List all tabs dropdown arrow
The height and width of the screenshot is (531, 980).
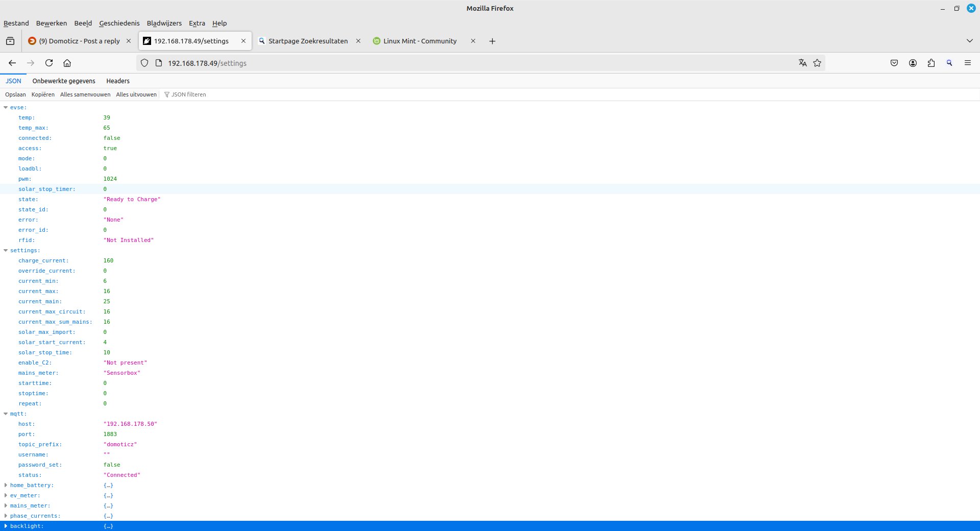[x=970, y=41]
